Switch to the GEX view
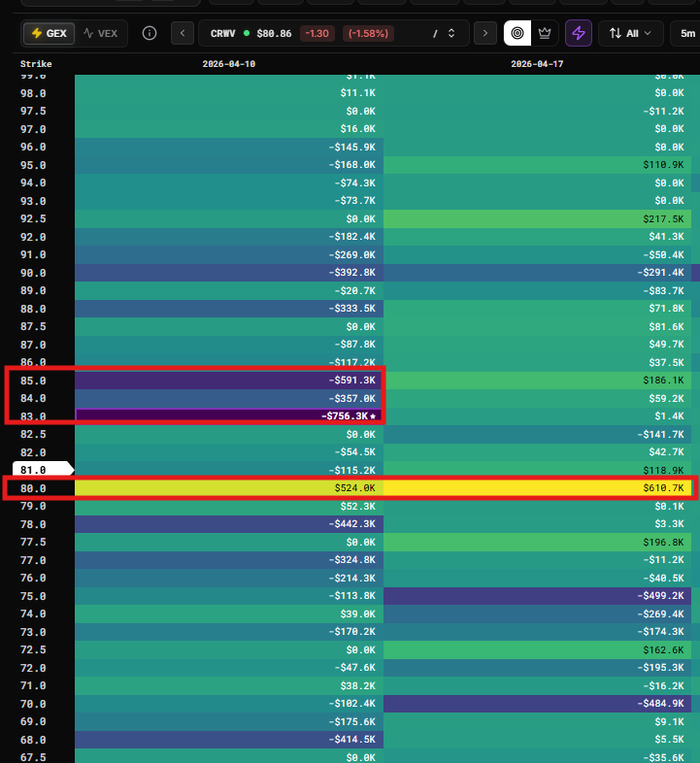Screen dimensions: 700x763 (x=50, y=34)
